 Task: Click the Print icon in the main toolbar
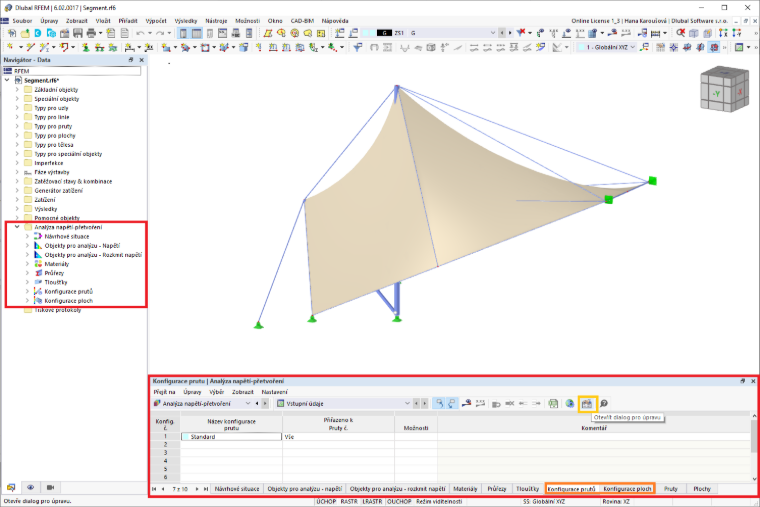click(x=91, y=33)
